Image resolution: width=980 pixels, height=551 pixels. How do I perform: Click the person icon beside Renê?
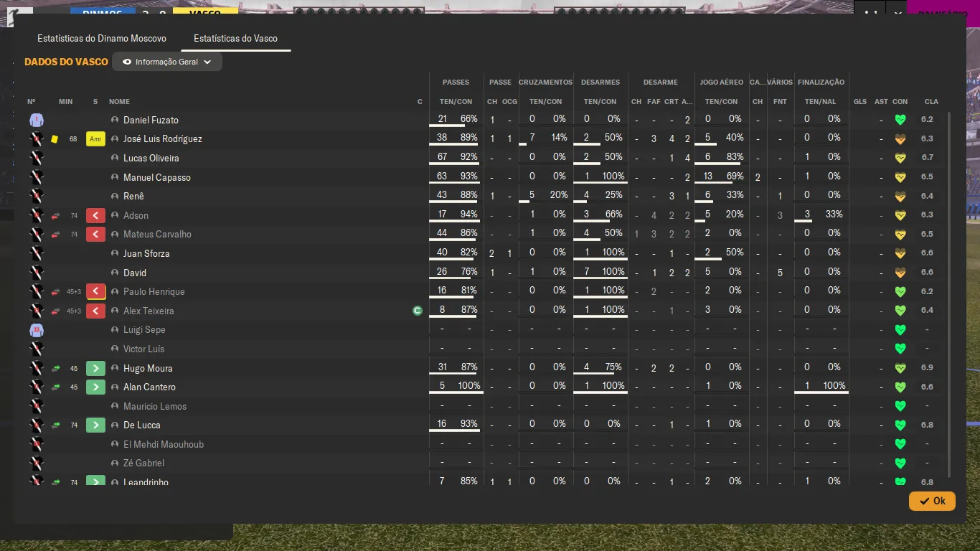point(114,196)
